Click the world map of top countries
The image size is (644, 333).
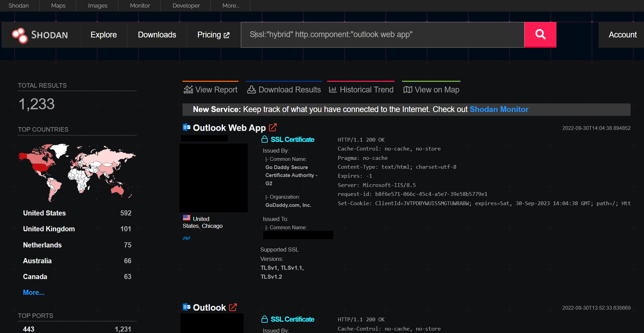click(77, 172)
